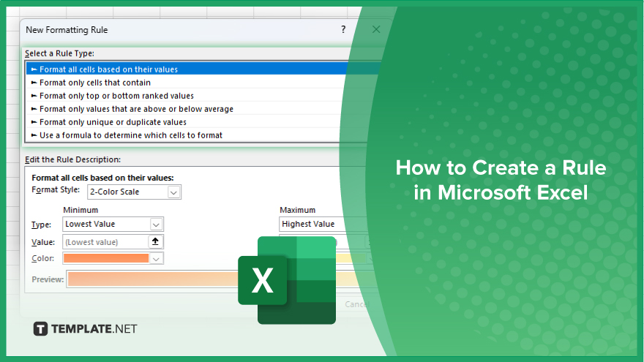
Task: Open the Format Style 2-Color Scale dropdown
Action: click(134, 192)
